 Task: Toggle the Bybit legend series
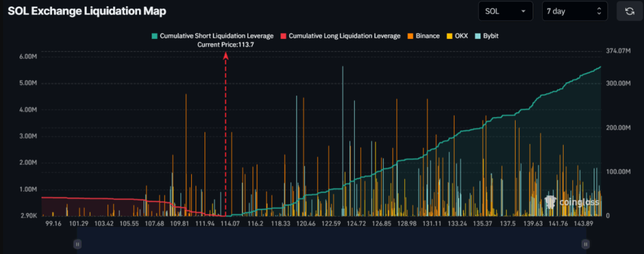click(x=486, y=36)
